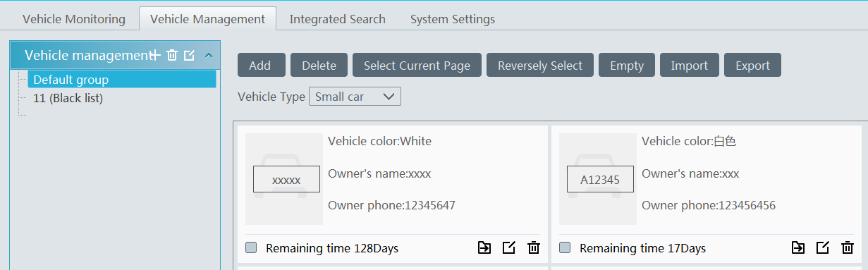Edit group via pencil icon in Vehicle management header
The height and width of the screenshot is (270, 868).
click(x=189, y=55)
